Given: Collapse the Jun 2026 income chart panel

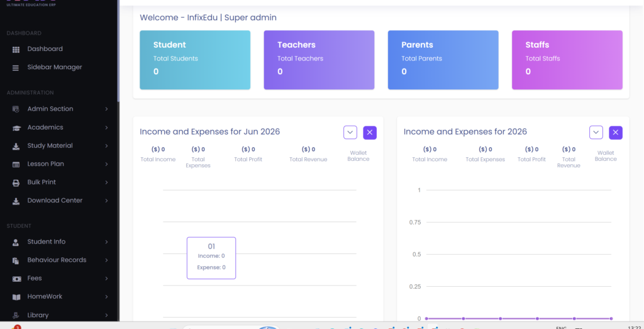Looking at the screenshot, I should pyautogui.click(x=350, y=132).
